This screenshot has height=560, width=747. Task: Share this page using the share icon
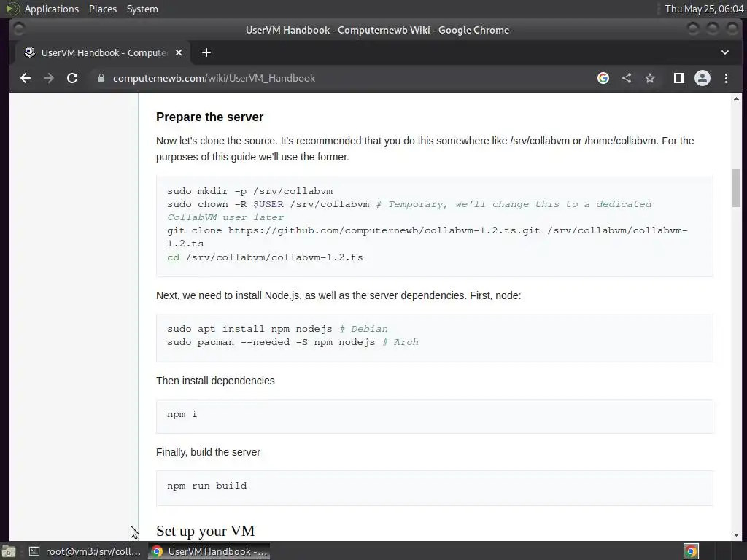pyautogui.click(x=627, y=78)
